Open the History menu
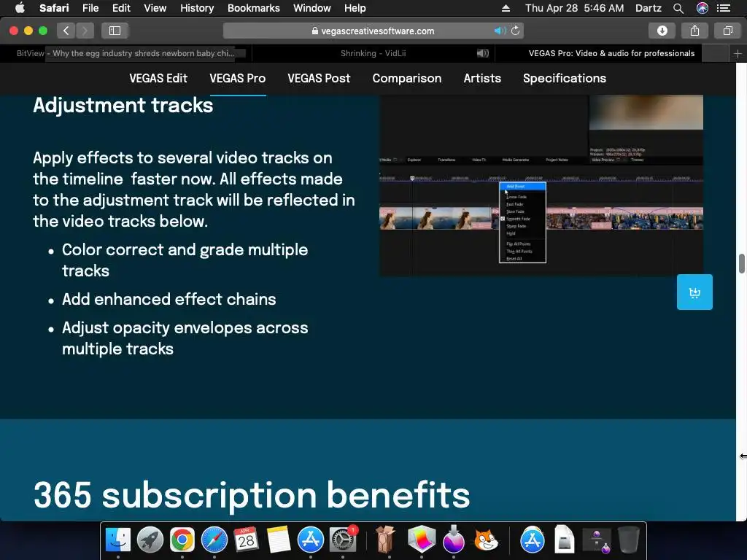747x560 pixels. point(197,8)
